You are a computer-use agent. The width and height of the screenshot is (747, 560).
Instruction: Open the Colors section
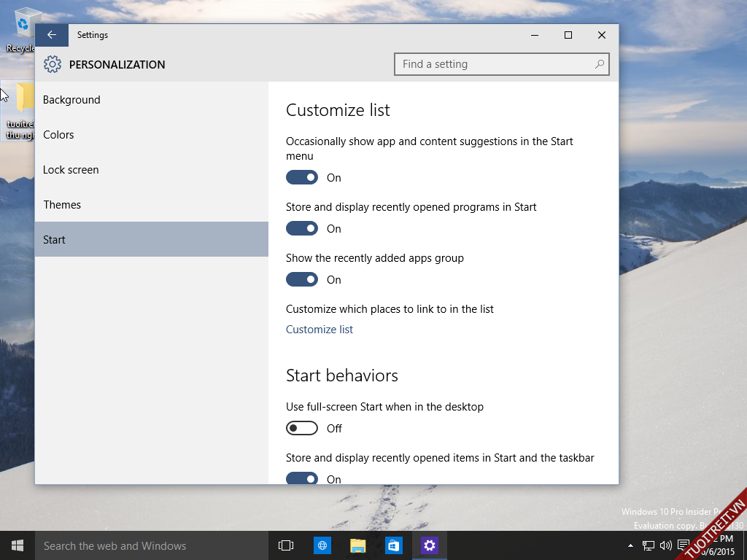[58, 135]
